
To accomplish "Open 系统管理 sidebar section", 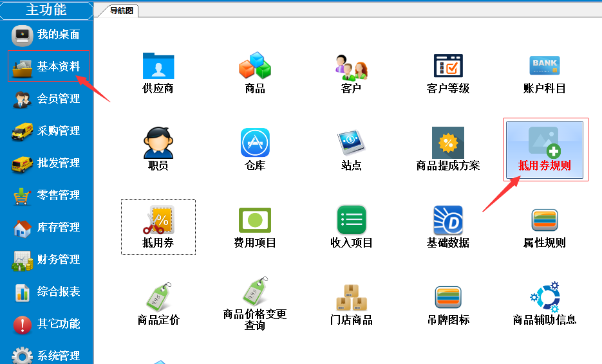I will (46, 356).
